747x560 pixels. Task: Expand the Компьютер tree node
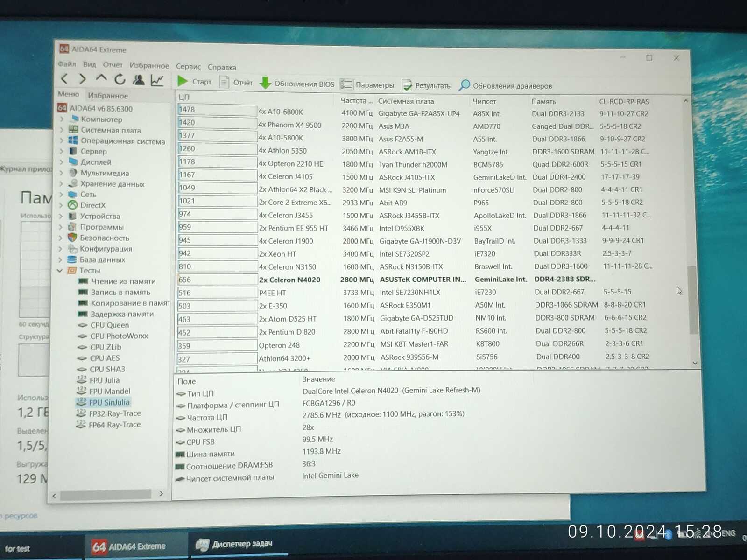[x=62, y=119]
